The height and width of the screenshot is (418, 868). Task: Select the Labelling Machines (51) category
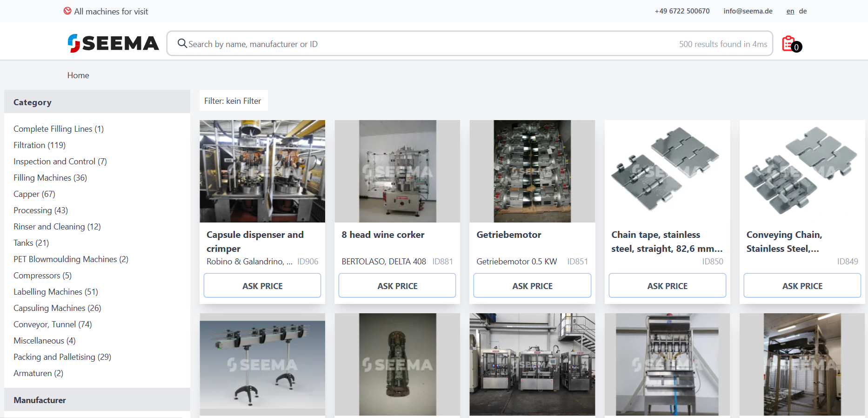pos(56,292)
